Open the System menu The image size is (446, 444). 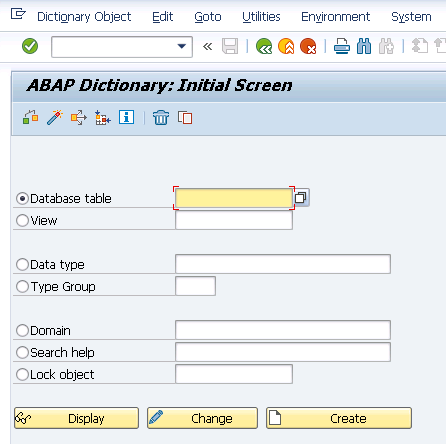411,17
